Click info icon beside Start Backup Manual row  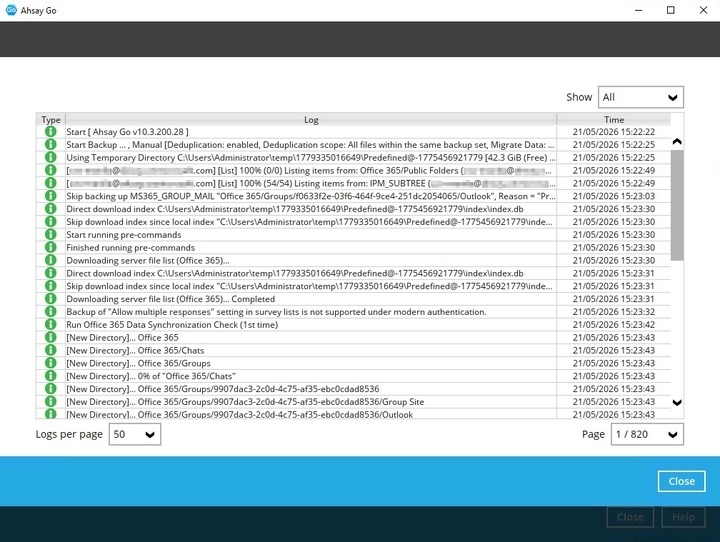(x=51, y=145)
